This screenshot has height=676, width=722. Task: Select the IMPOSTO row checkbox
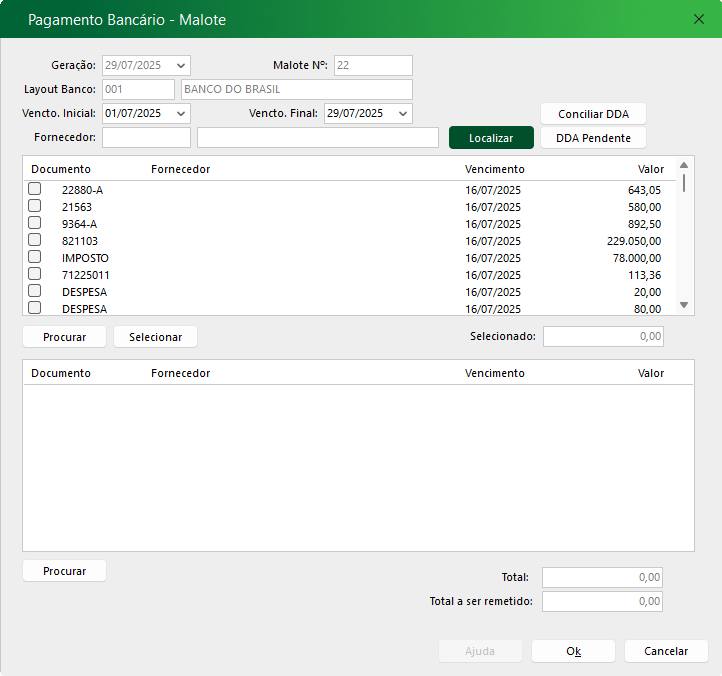pos(35,257)
